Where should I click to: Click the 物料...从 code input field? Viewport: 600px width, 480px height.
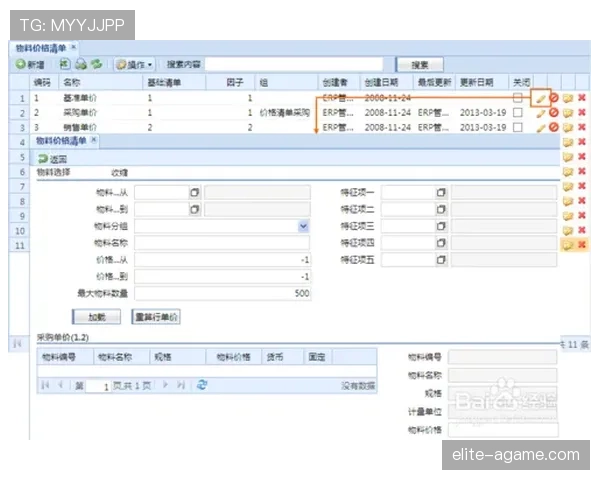(161, 192)
